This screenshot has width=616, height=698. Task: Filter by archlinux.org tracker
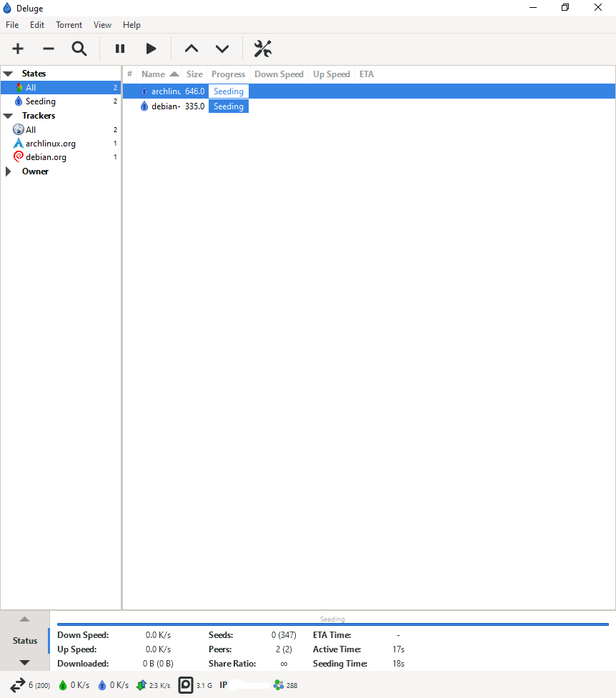pyautogui.click(x=61, y=144)
